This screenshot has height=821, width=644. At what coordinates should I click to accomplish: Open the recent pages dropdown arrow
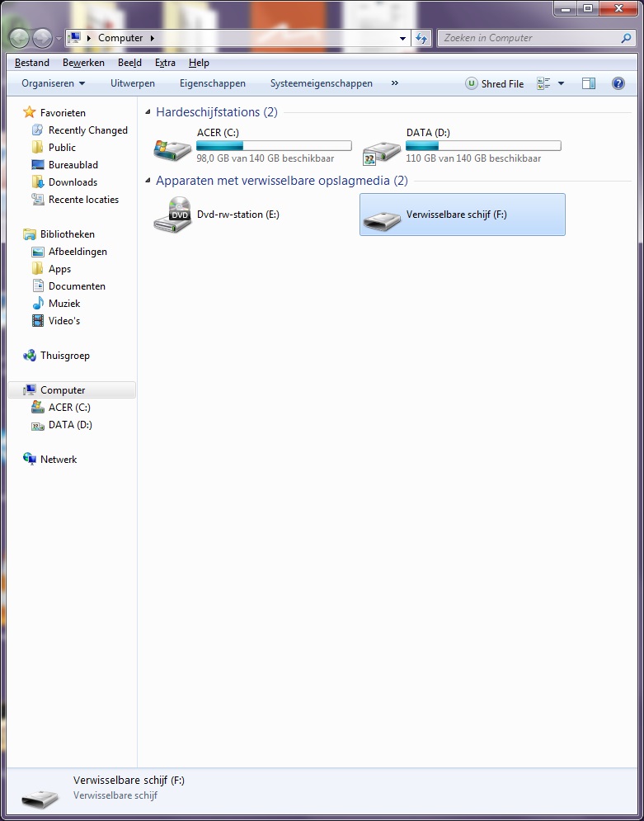(x=59, y=38)
